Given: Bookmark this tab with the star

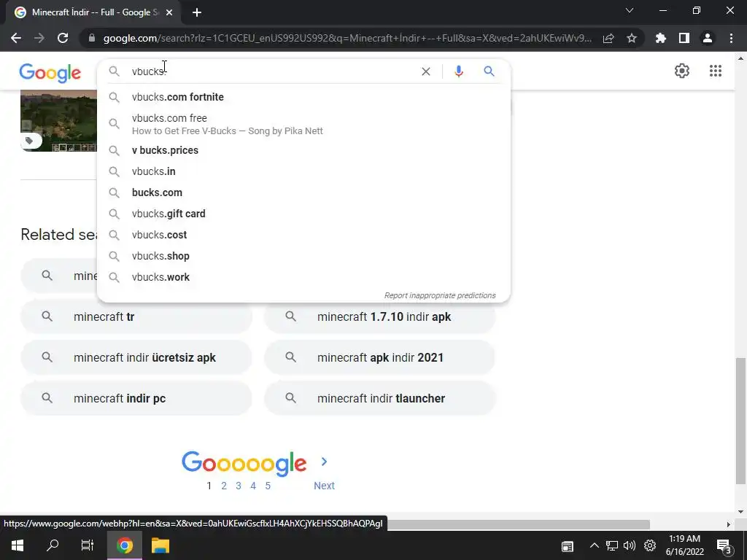Looking at the screenshot, I should pos(632,38).
